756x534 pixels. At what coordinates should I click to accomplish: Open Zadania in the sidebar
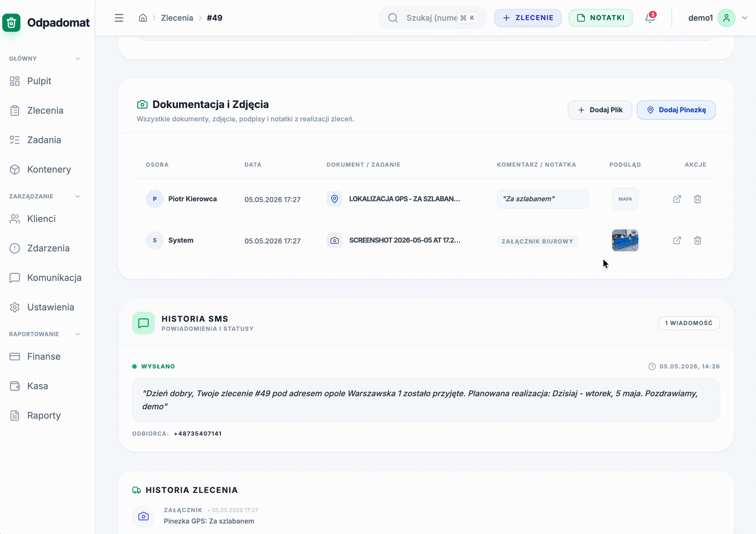pyautogui.click(x=45, y=140)
